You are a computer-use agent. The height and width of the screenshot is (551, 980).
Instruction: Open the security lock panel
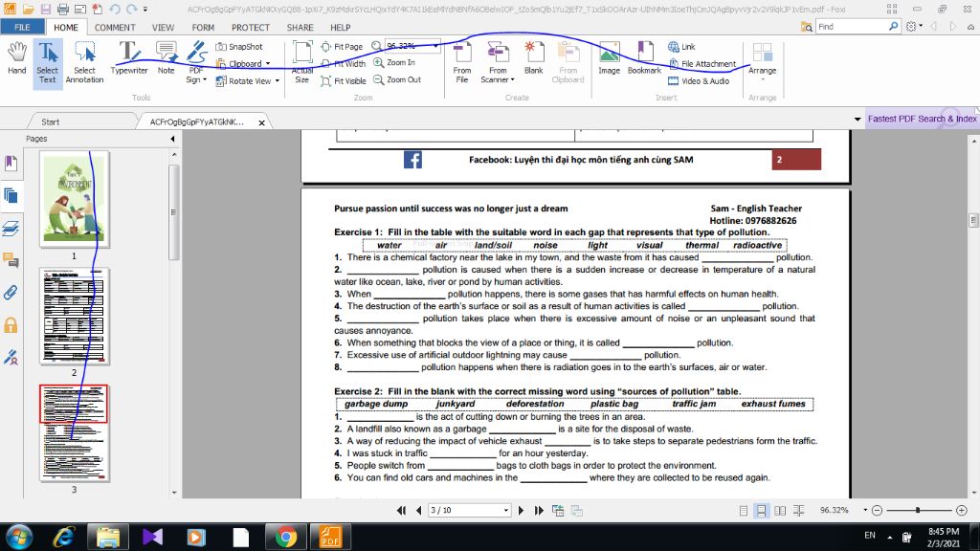(x=11, y=325)
